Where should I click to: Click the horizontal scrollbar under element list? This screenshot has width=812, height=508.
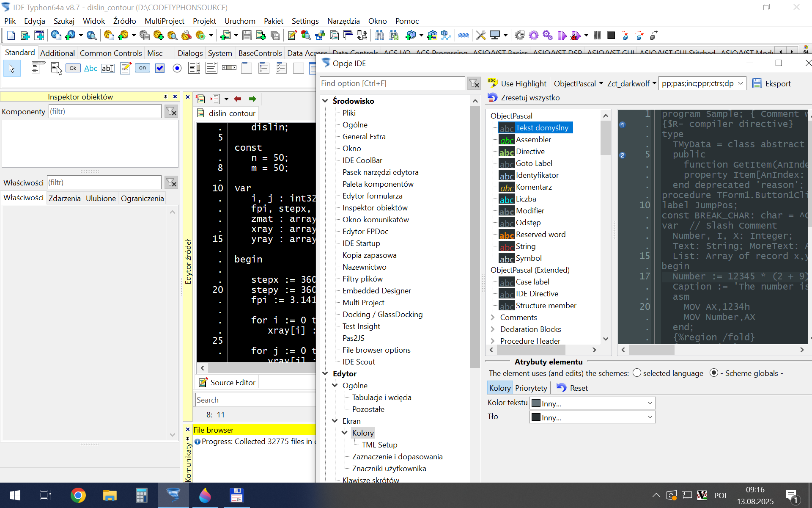pyautogui.click(x=543, y=350)
